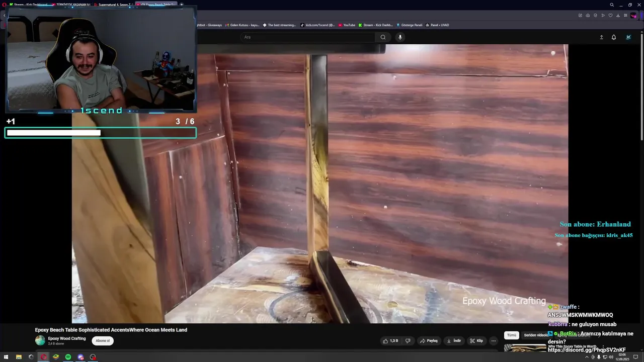Click the browser profile avatar in toolbar
The height and width of the screenshot is (362, 644).
[633, 16]
